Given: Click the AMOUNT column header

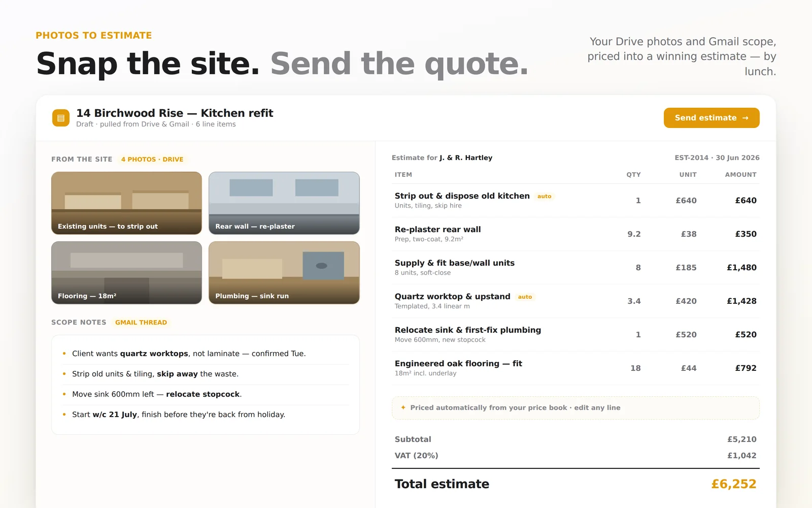Looking at the screenshot, I should pos(740,175).
